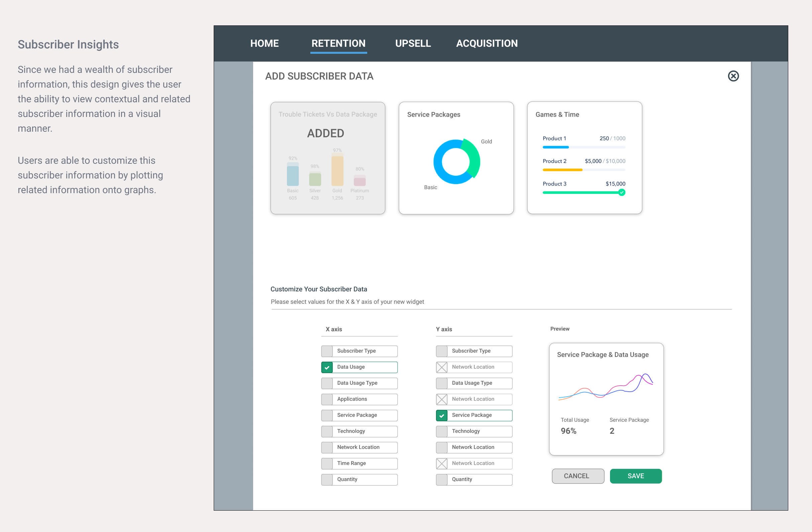Check X axis Subscriber Type
This screenshot has width=812, height=532.
tap(359, 351)
